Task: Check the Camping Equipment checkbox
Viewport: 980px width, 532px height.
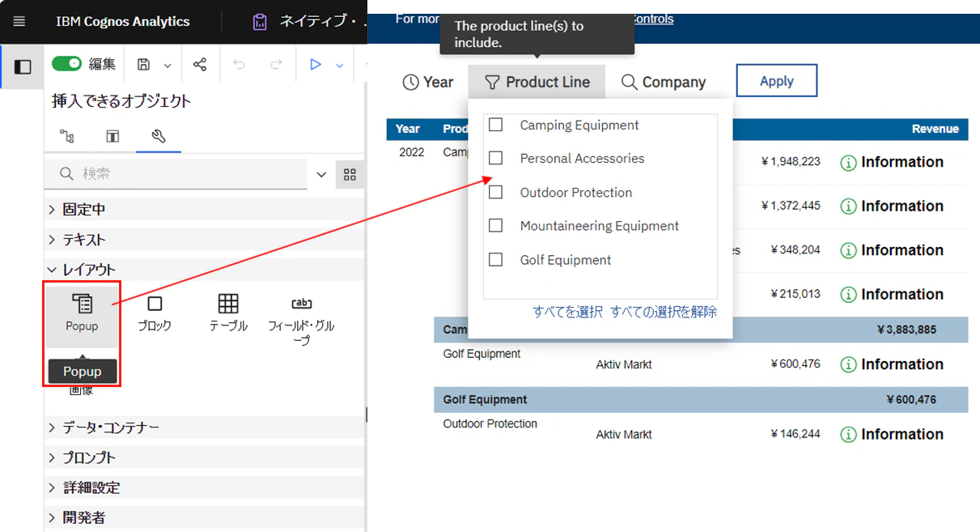Action: [x=496, y=125]
